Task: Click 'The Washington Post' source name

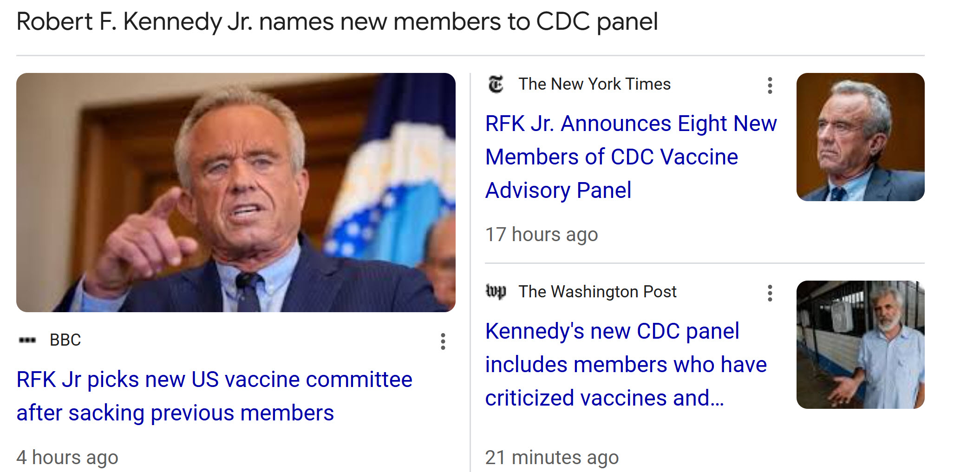Action: point(597,292)
